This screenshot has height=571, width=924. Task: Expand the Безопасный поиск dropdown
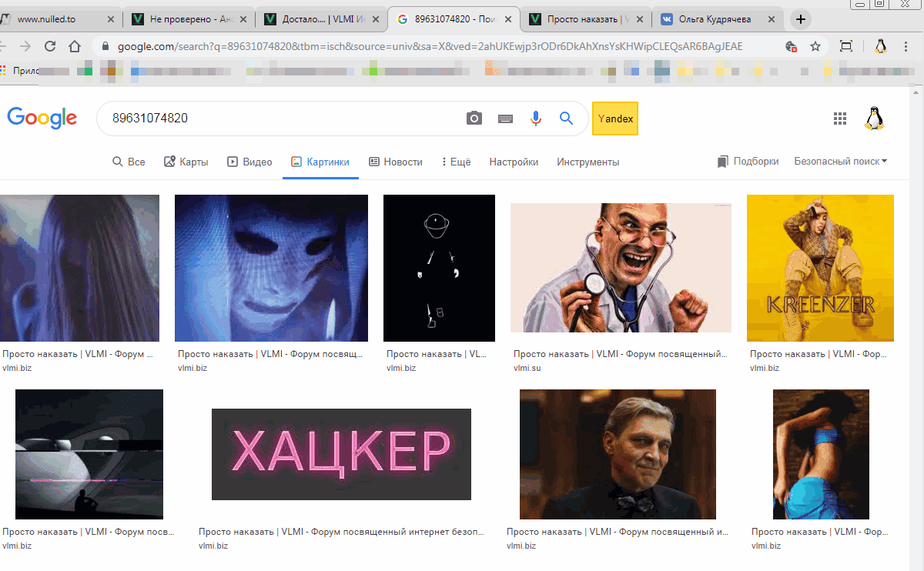841,162
